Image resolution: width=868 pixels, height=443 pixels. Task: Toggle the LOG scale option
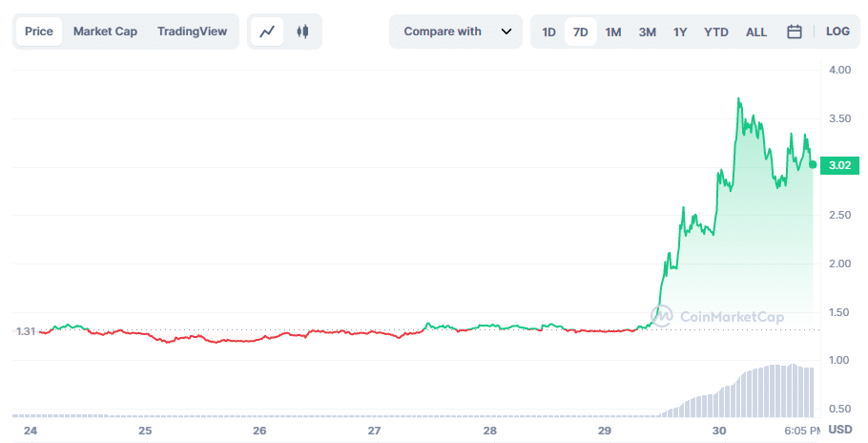coord(837,32)
